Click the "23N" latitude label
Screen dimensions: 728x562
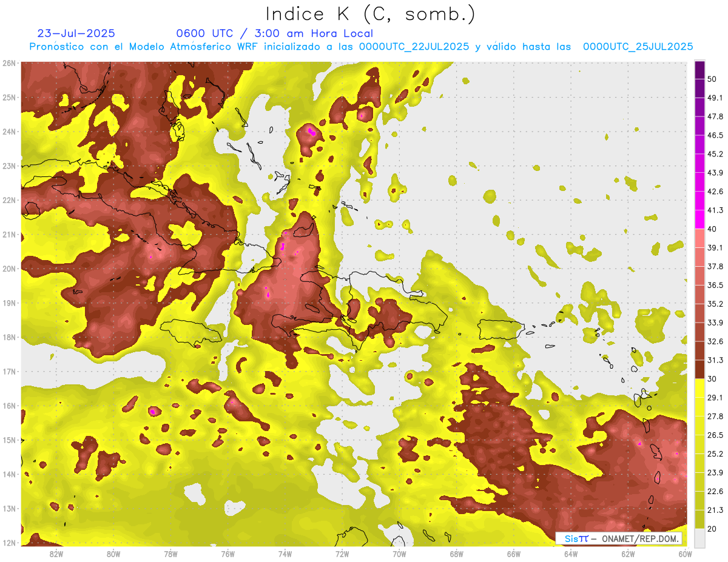coord(9,166)
